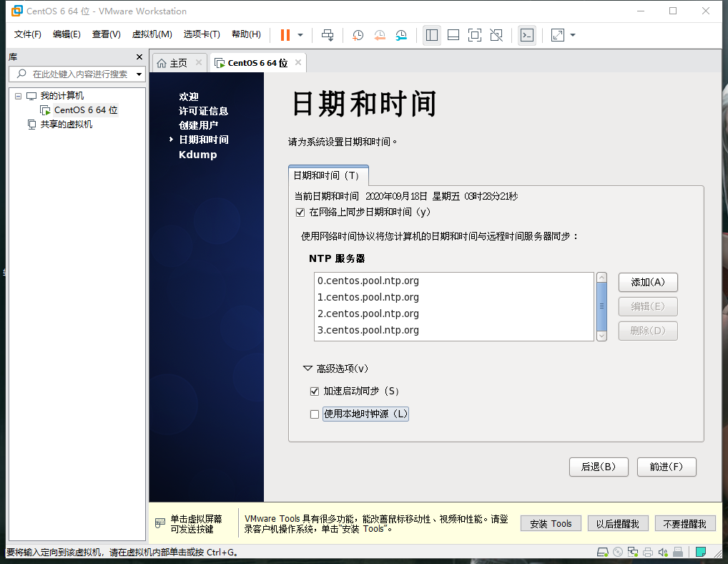
Task: Click the teal message log icon
Action: [701, 552]
